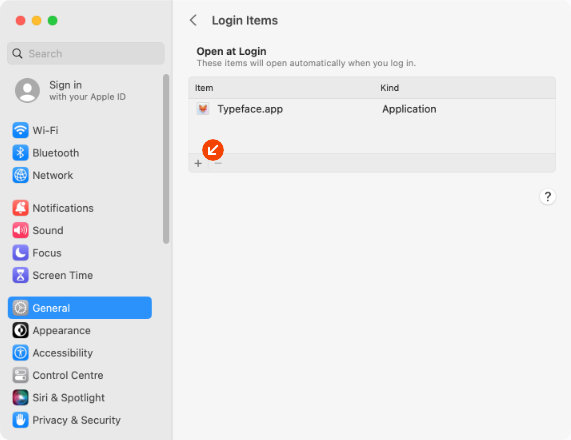Click the search magnifier icon
This screenshot has width=571, height=440.
pos(17,54)
